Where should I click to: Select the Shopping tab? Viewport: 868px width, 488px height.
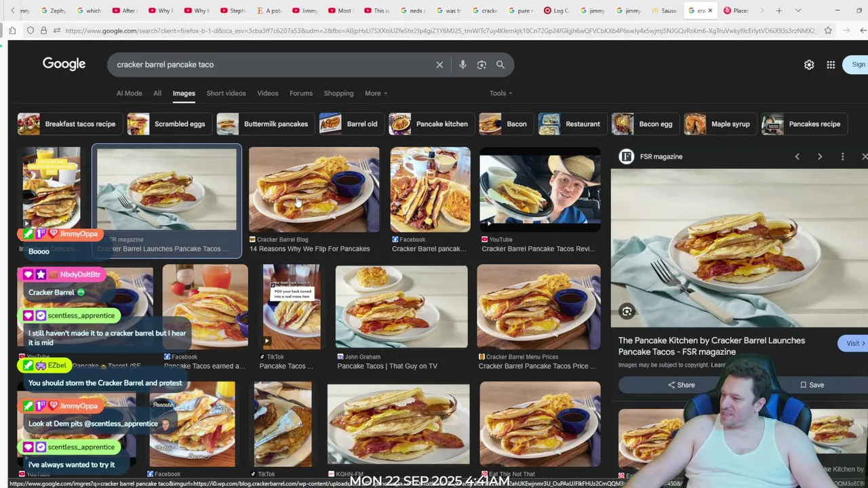click(x=338, y=94)
